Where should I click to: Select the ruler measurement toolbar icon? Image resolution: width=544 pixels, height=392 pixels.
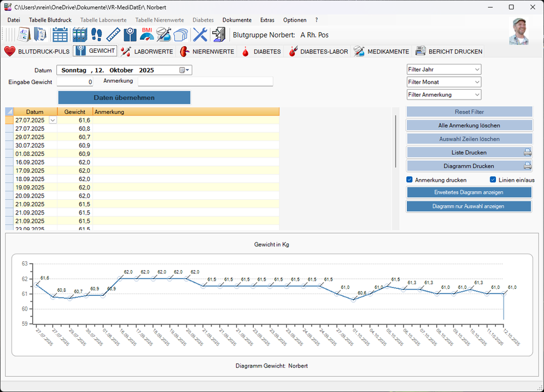113,35
